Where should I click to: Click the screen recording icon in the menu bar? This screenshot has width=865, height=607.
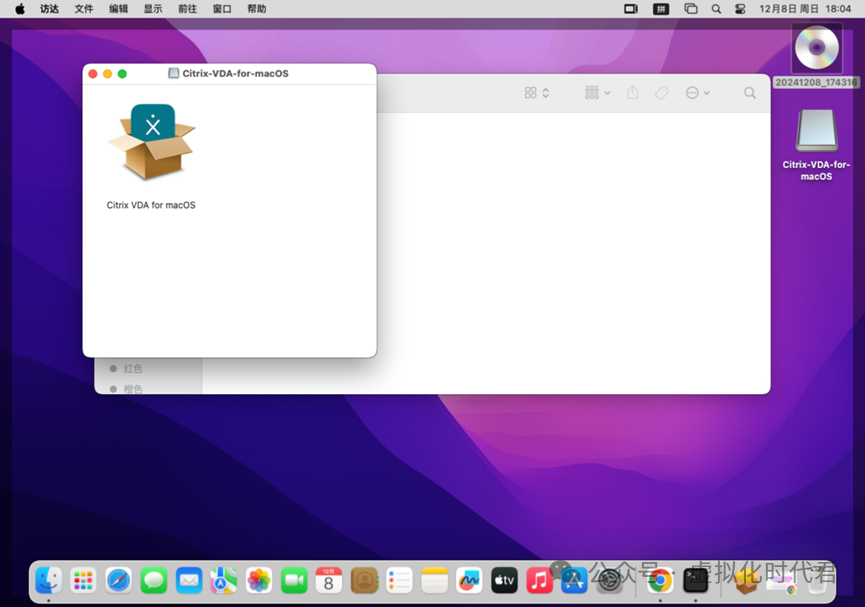pyautogui.click(x=631, y=9)
